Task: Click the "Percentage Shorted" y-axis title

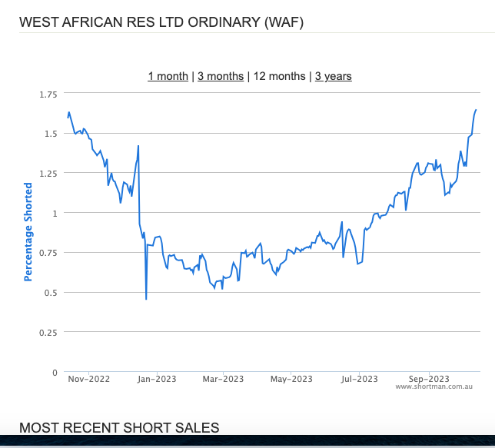Action: pos(28,232)
